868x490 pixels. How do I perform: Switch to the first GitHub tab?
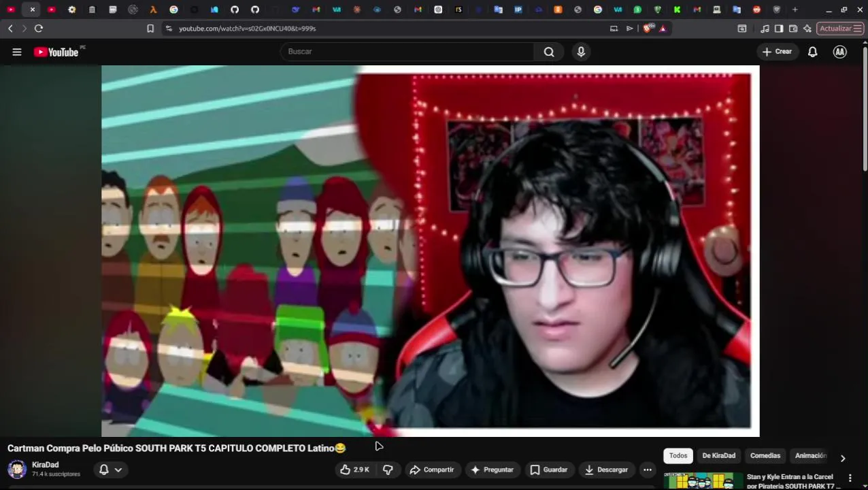(235, 10)
